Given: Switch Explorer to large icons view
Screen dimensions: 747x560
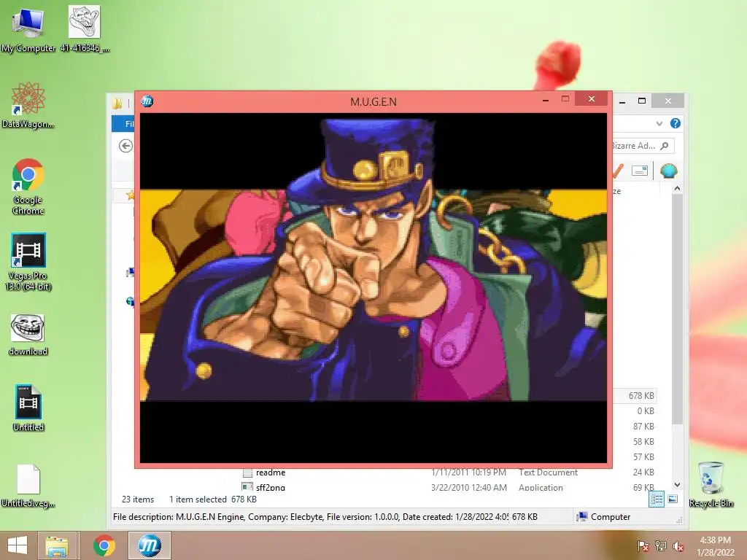Looking at the screenshot, I should [673, 499].
